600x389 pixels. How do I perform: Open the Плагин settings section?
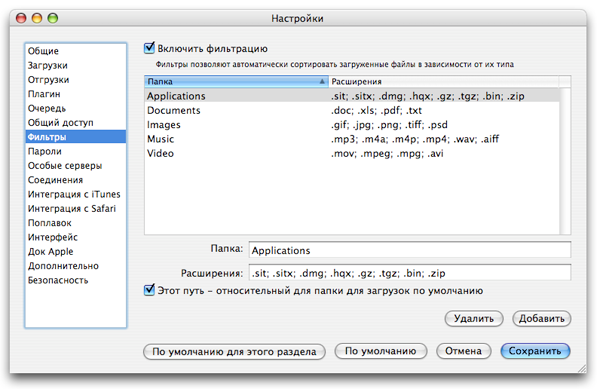75,94
